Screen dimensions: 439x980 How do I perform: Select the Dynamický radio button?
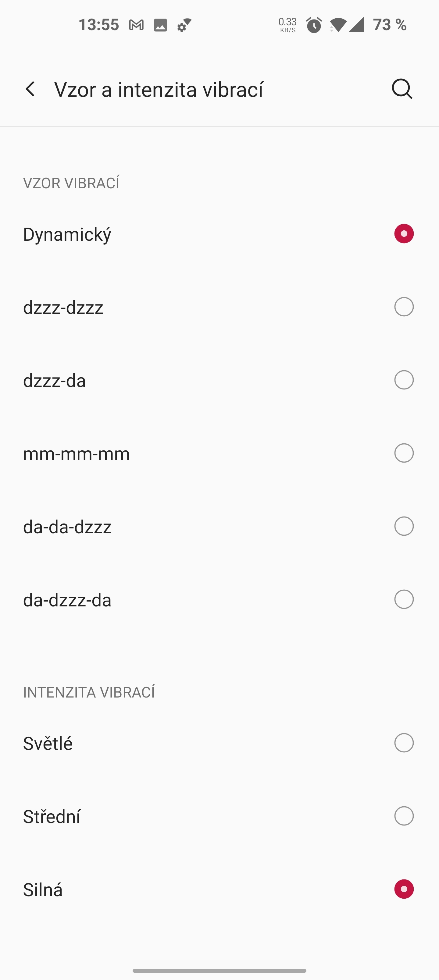point(404,234)
